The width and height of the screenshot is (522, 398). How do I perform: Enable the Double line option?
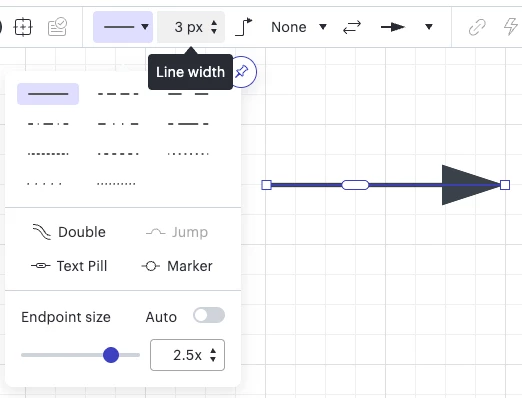pos(69,232)
